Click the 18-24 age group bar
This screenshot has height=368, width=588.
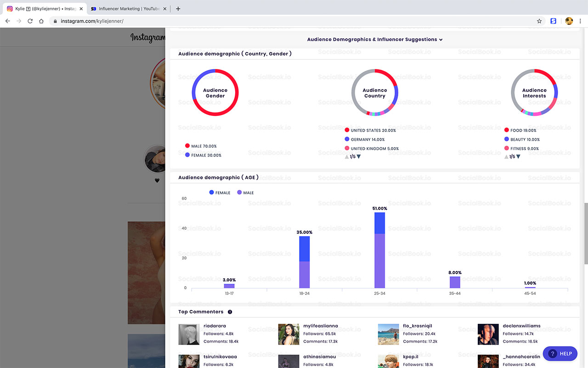[305, 262]
